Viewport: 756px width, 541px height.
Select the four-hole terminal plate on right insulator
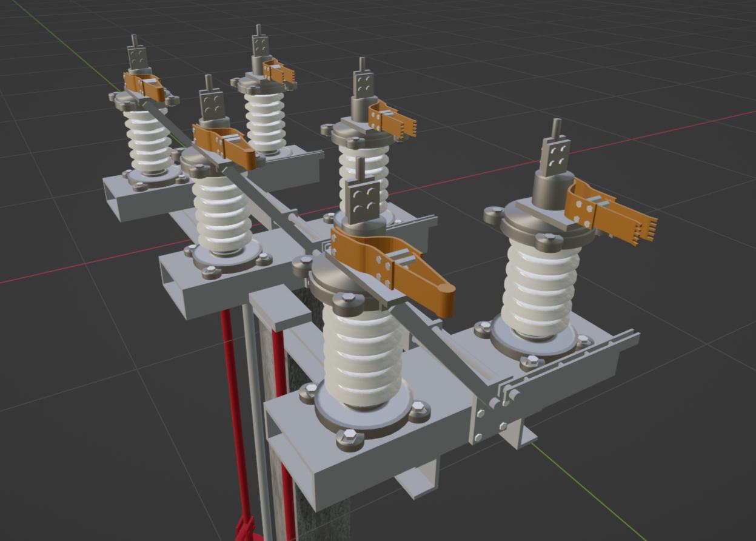click(x=555, y=153)
